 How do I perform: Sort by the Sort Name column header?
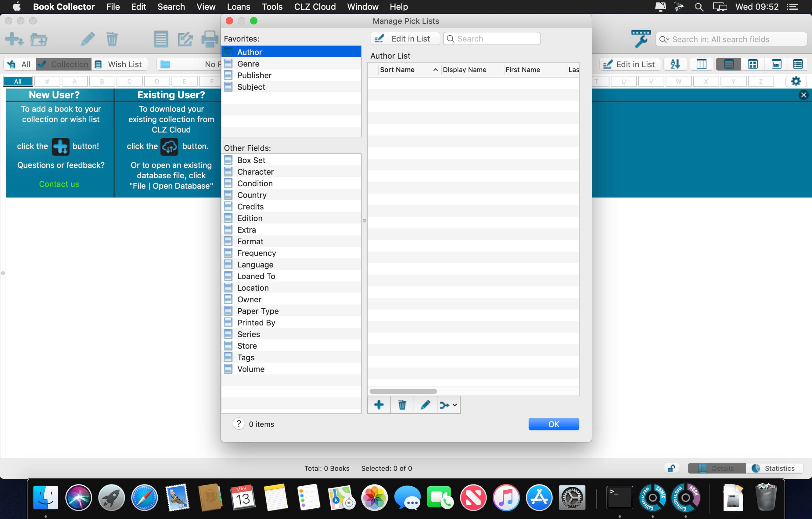point(397,70)
